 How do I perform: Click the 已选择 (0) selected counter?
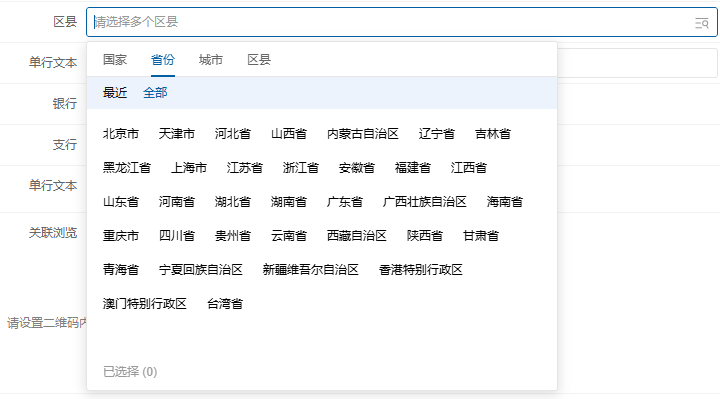click(x=130, y=371)
